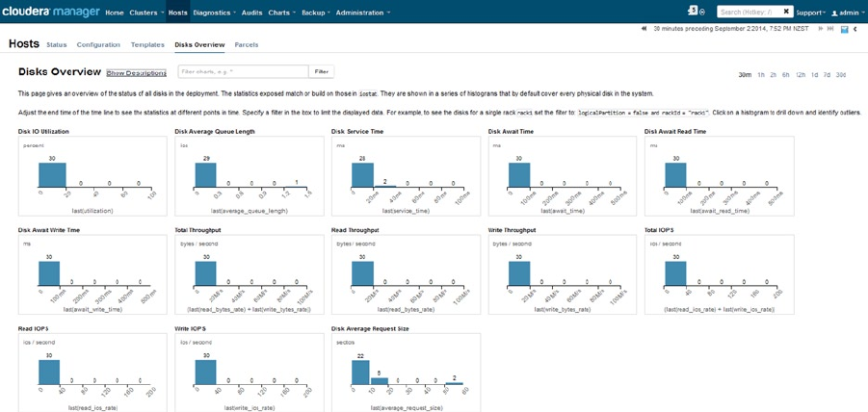Click the Show Descriptions link
The height and width of the screenshot is (412, 868).
click(136, 73)
